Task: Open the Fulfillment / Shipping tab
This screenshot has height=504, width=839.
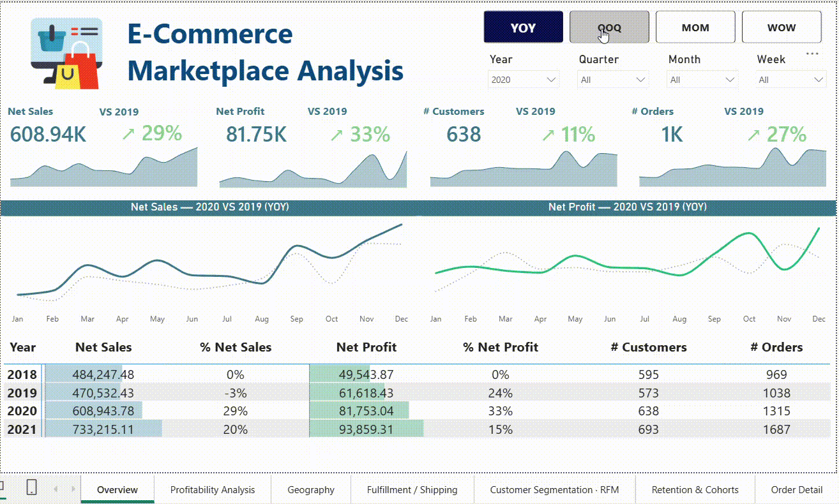Action: [412, 489]
